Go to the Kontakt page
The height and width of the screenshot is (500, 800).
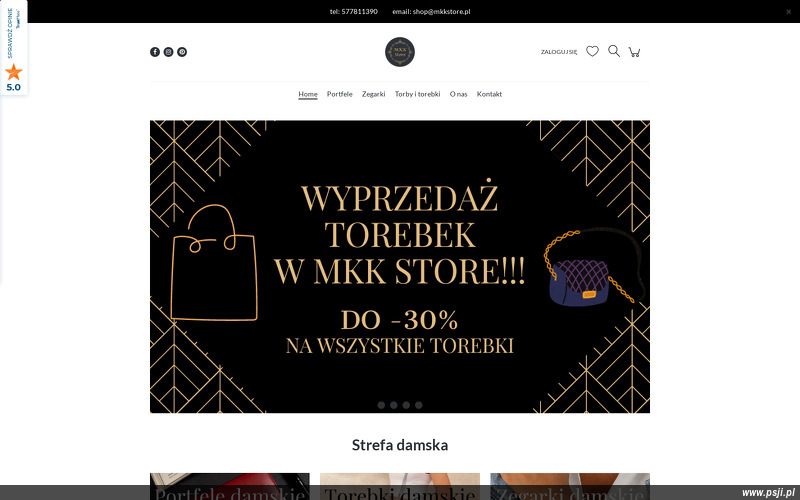pyautogui.click(x=489, y=94)
